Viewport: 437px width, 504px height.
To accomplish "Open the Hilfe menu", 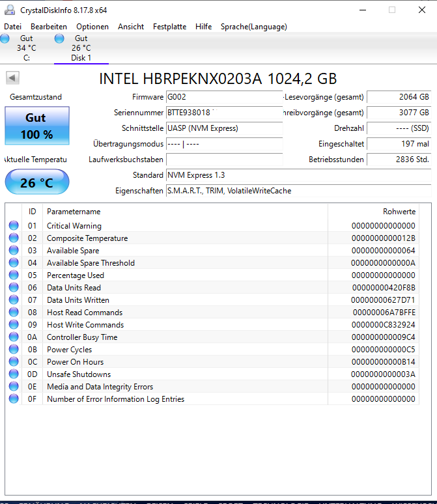I will click(x=204, y=27).
